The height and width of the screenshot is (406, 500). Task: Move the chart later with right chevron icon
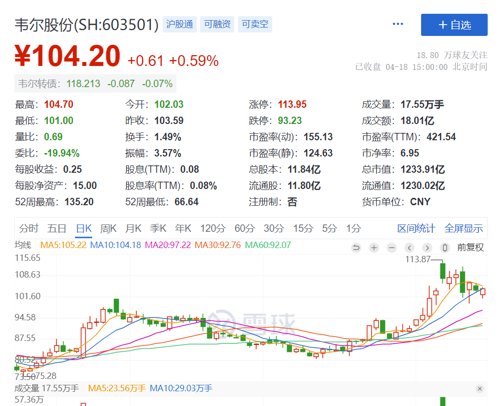click(427, 248)
